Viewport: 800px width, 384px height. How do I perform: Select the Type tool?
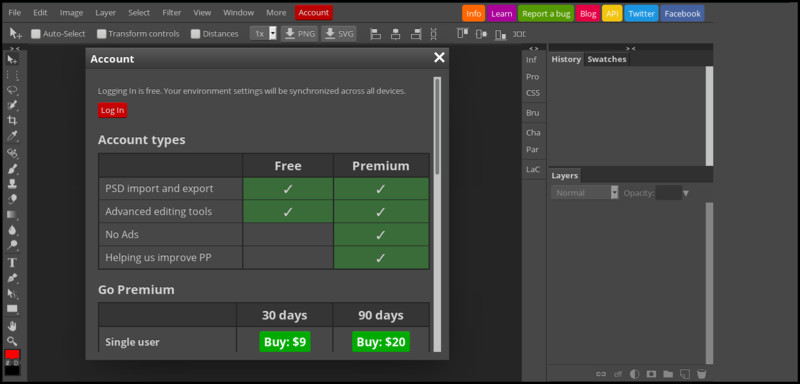[12, 263]
